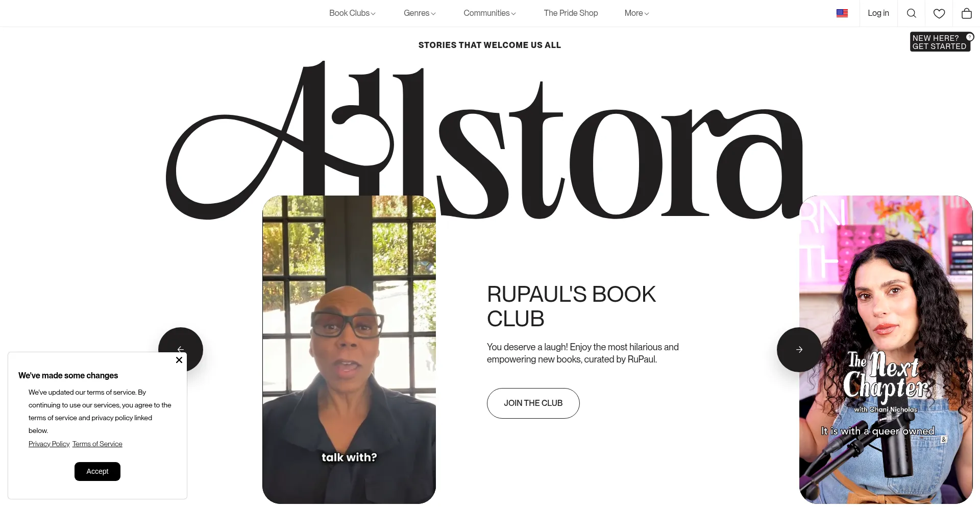The height and width of the screenshot is (507, 980).
Task: Change region via US flag icon
Action: point(842,13)
